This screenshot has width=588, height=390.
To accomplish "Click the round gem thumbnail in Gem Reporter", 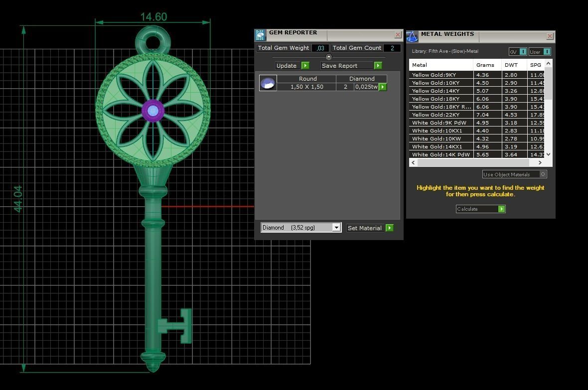I will pos(268,83).
